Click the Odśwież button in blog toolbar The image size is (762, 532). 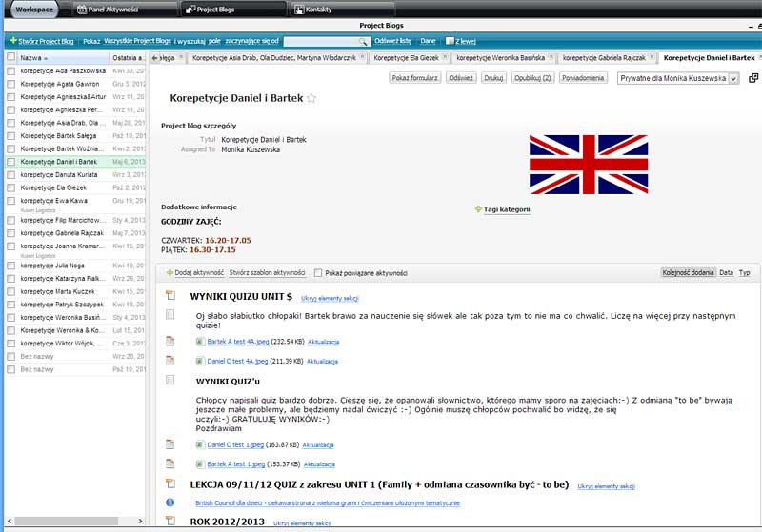click(461, 78)
